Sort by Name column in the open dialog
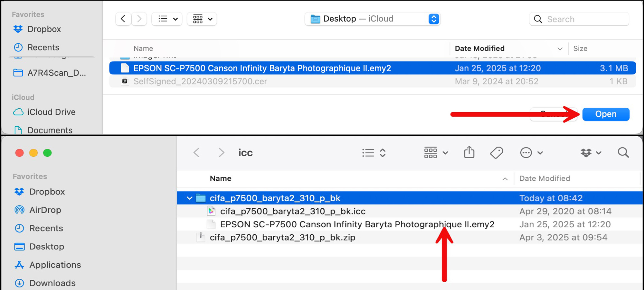This screenshot has width=644, height=290. tap(143, 49)
